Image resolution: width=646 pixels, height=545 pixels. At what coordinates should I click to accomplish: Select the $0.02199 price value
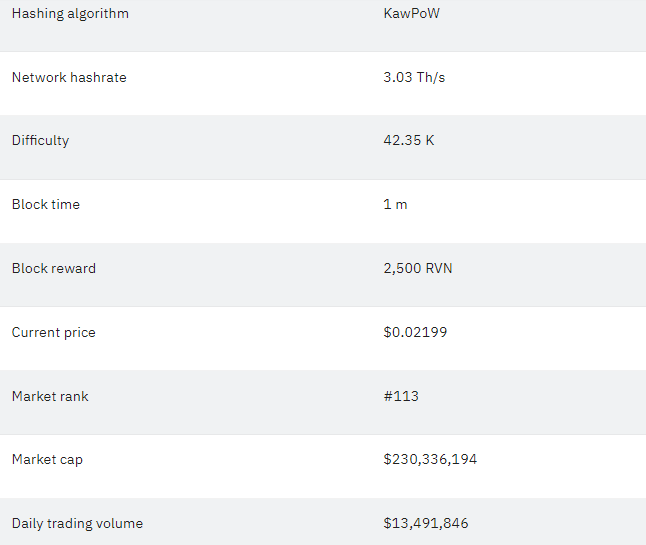click(x=415, y=332)
